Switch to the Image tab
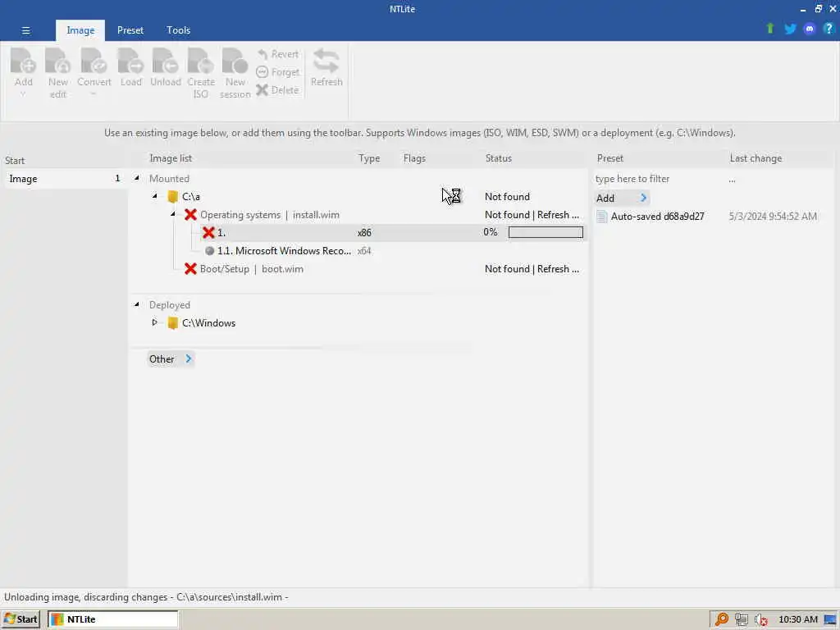Image resolution: width=840 pixels, height=630 pixels. (80, 30)
